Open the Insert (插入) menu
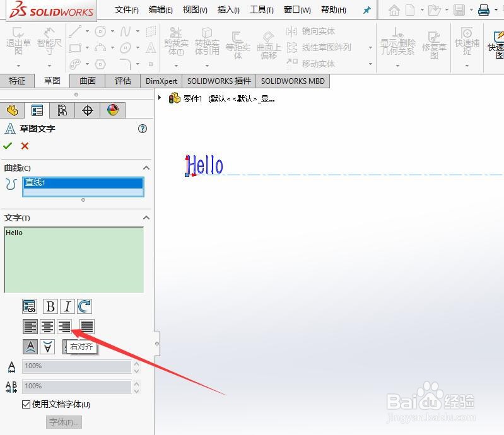504x435 pixels. tap(228, 10)
